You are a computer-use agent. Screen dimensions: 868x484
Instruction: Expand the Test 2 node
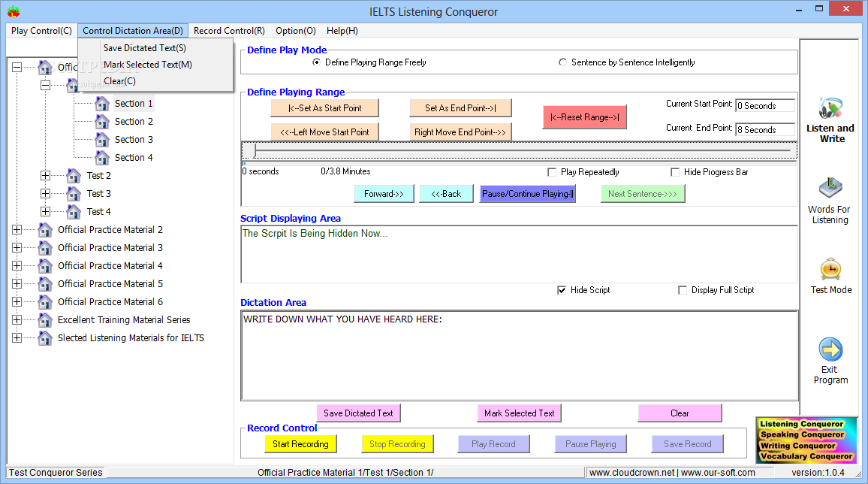45,176
